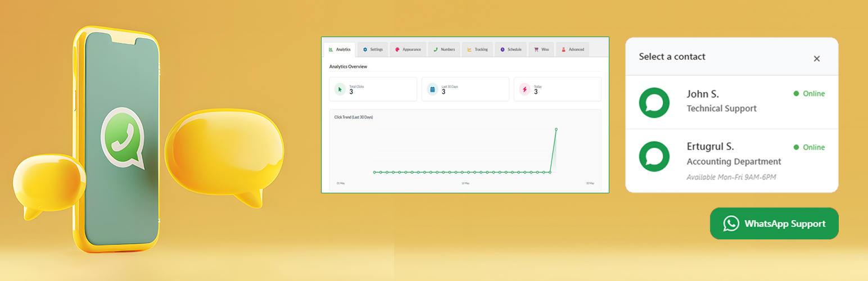Click John S. Online status
Screen dimensions: 868x281
(x=809, y=94)
